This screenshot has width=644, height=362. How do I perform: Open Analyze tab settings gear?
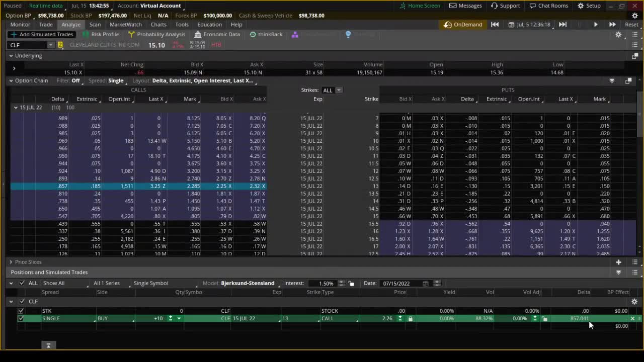coord(618,35)
